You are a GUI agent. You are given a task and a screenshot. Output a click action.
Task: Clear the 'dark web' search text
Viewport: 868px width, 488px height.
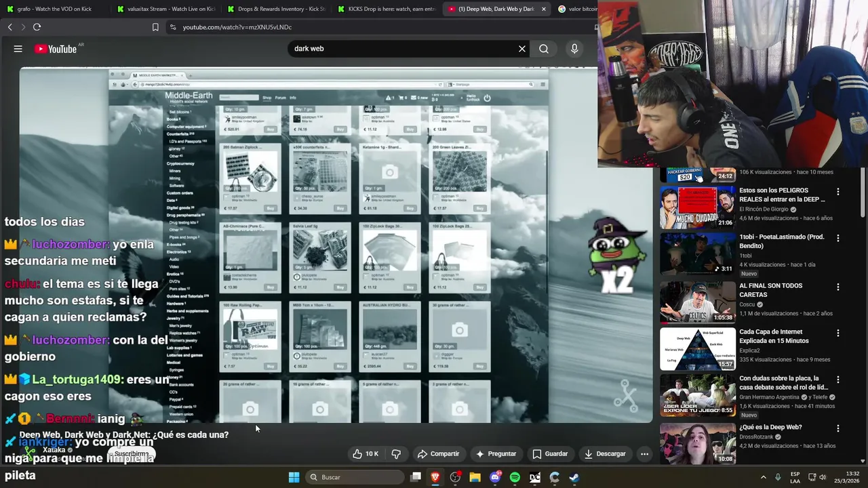(522, 49)
